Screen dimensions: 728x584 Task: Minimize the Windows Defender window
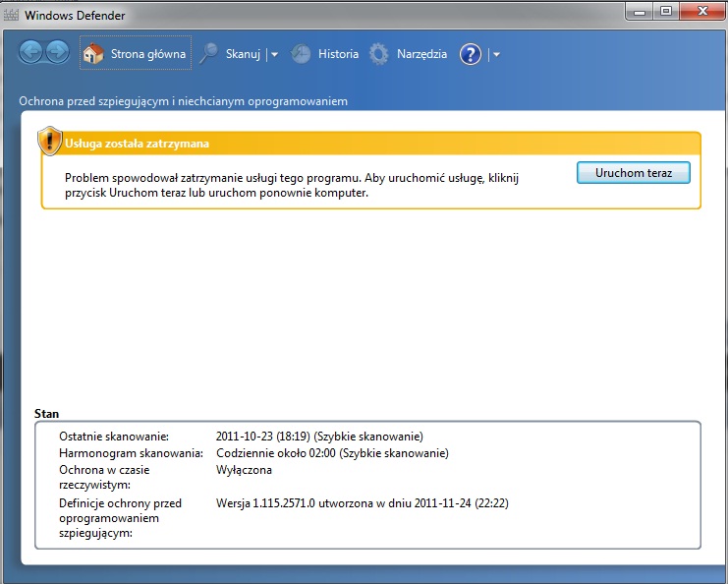pos(640,12)
